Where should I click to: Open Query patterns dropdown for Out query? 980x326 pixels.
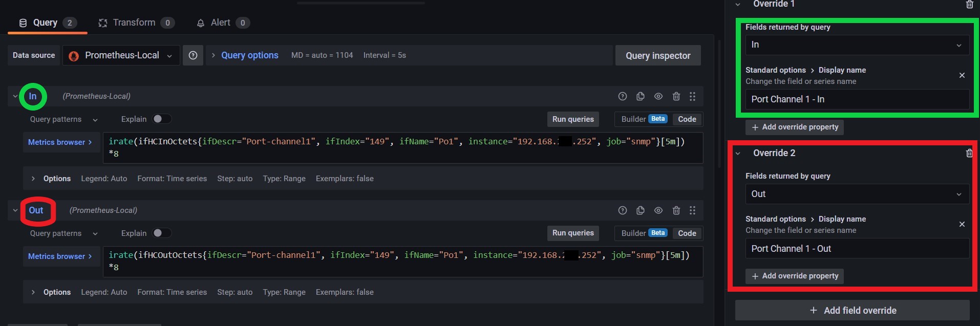point(63,233)
